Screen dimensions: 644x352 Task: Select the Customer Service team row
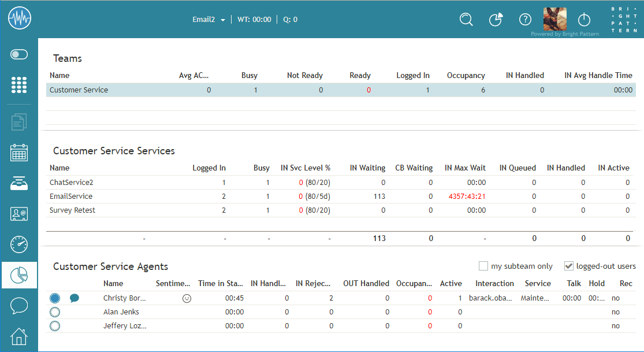[341, 90]
